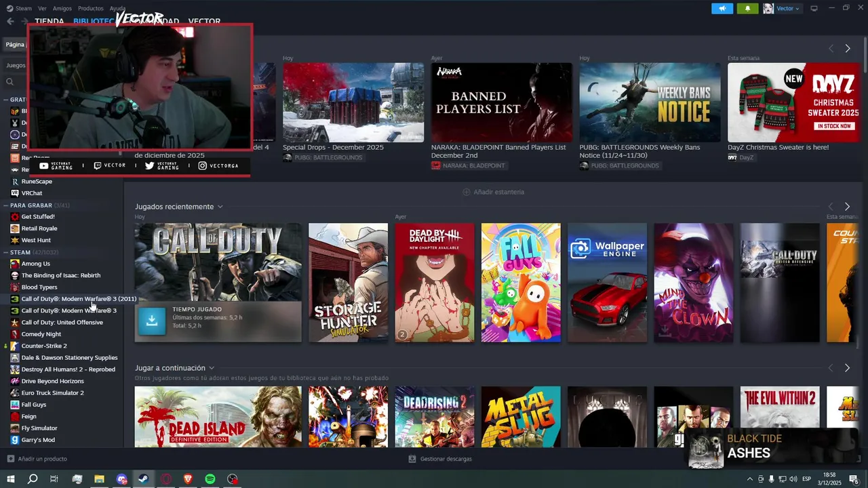The image size is (868, 488).
Task: Open the green notifications bell
Action: tap(748, 8)
